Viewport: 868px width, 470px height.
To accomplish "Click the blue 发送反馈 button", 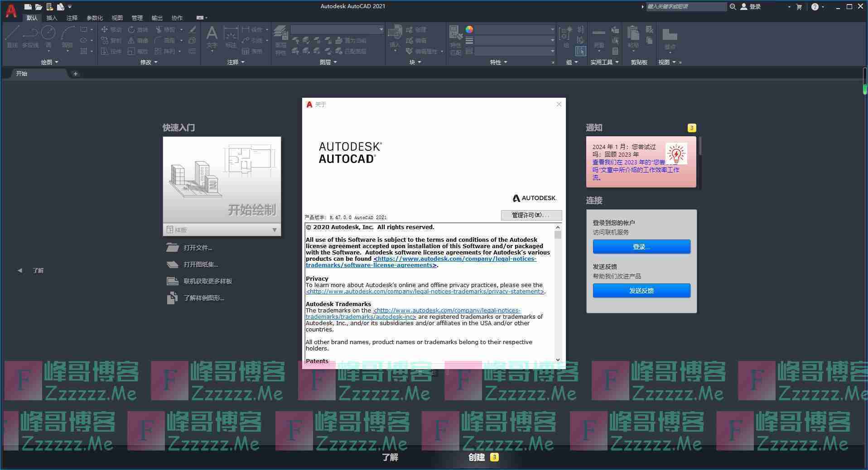I will (x=641, y=291).
